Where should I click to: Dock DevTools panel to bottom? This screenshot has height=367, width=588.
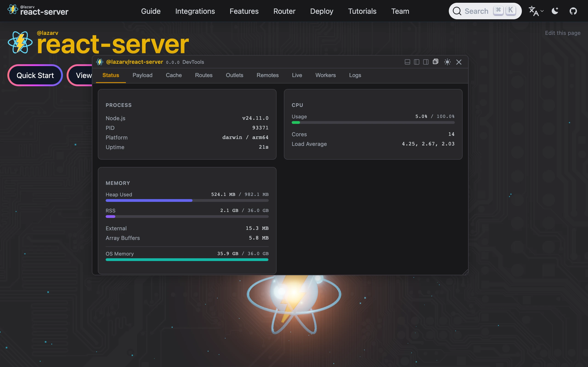[407, 62]
